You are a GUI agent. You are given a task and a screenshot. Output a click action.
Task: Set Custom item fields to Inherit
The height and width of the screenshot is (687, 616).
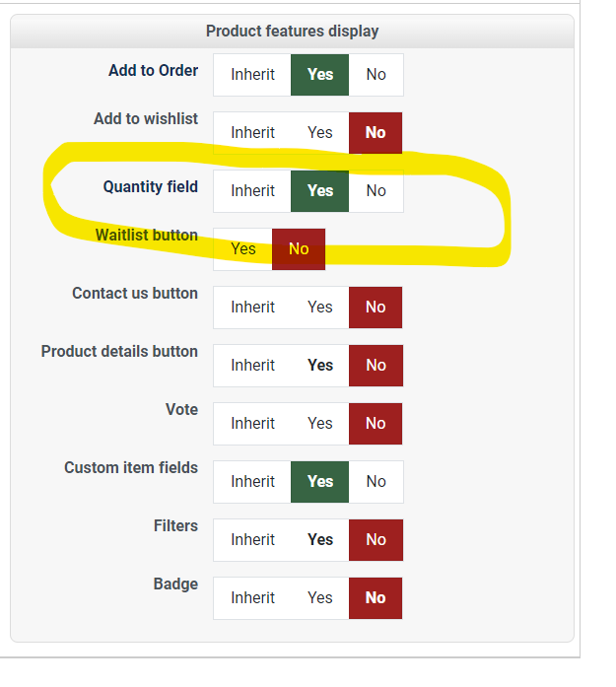click(x=252, y=482)
